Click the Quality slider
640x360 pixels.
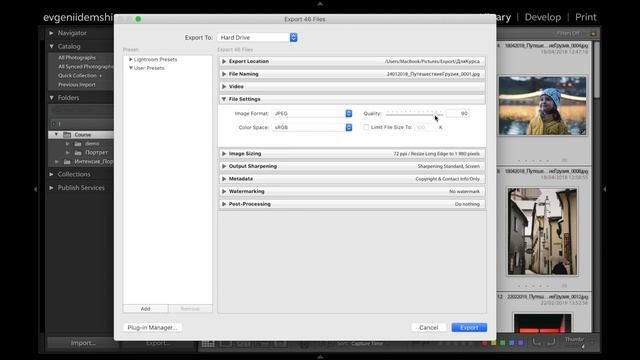pyautogui.click(x=414, y=114)
